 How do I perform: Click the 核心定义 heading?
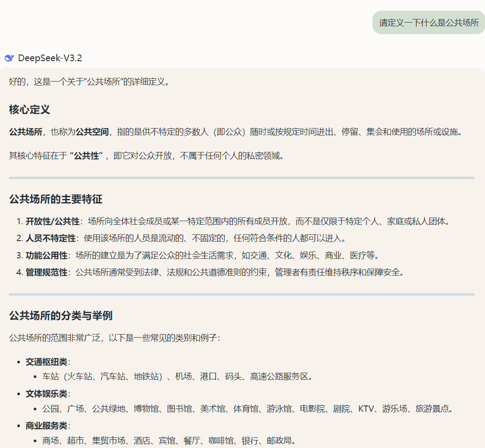pyautogui.click(x=29, y=110)
